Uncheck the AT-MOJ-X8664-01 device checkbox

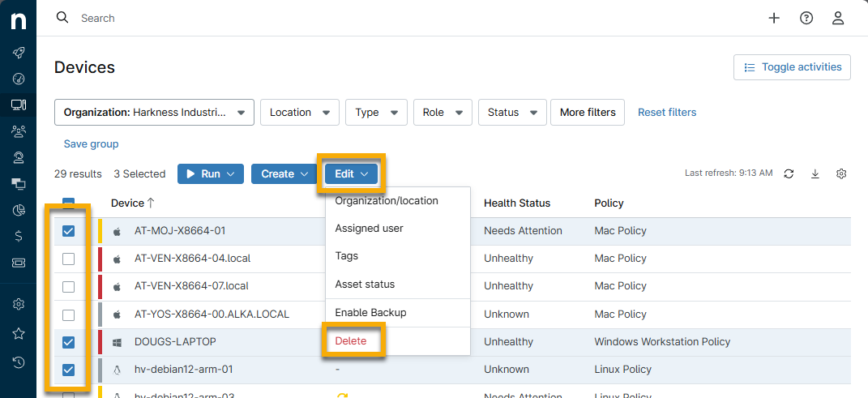point(69,231)
